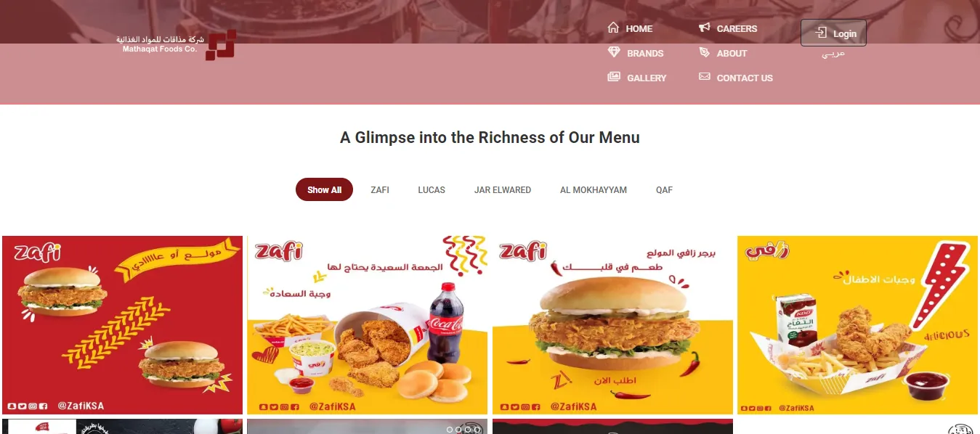Screen dimensions: 980x434
Task: Open the CAREERS menu link
Action: point(737,28)
